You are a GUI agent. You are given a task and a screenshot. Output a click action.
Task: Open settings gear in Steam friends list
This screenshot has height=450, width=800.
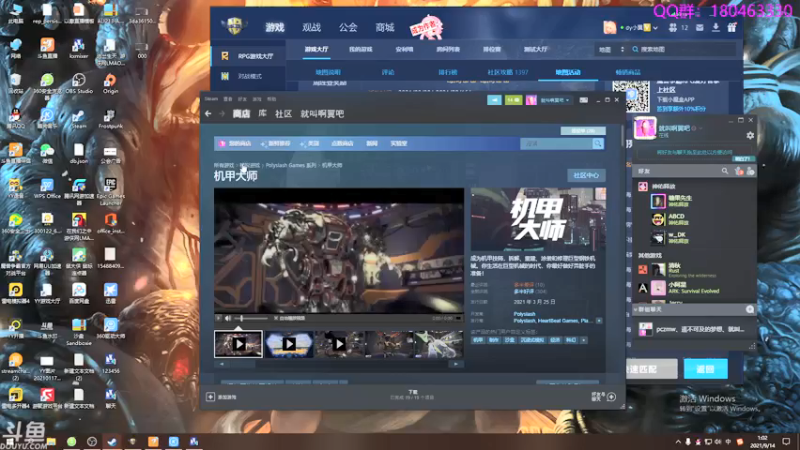pyautogui.click(x=750, y=136)
